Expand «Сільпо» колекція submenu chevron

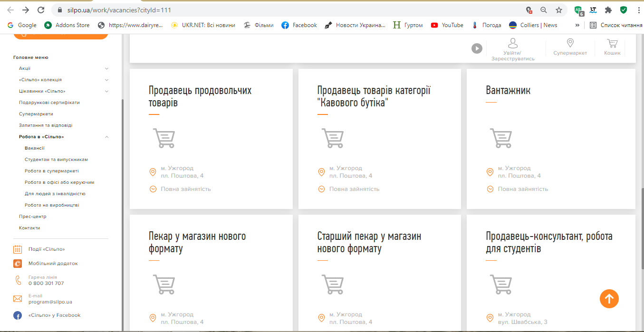pos(106,80)
